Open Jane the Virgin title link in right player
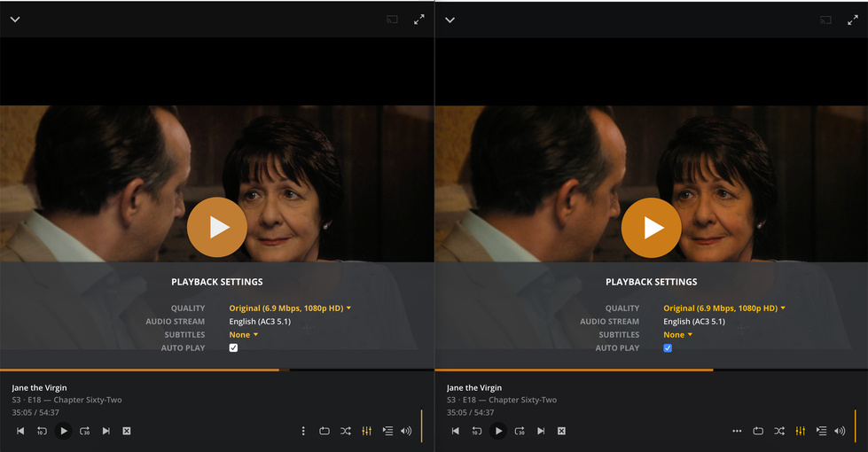Screen dimensions: 868x452 click(474, 388)
